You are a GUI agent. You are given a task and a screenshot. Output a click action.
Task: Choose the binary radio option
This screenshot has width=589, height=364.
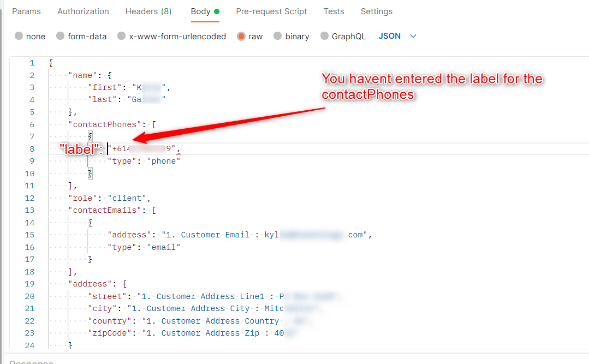pos(278,36)
